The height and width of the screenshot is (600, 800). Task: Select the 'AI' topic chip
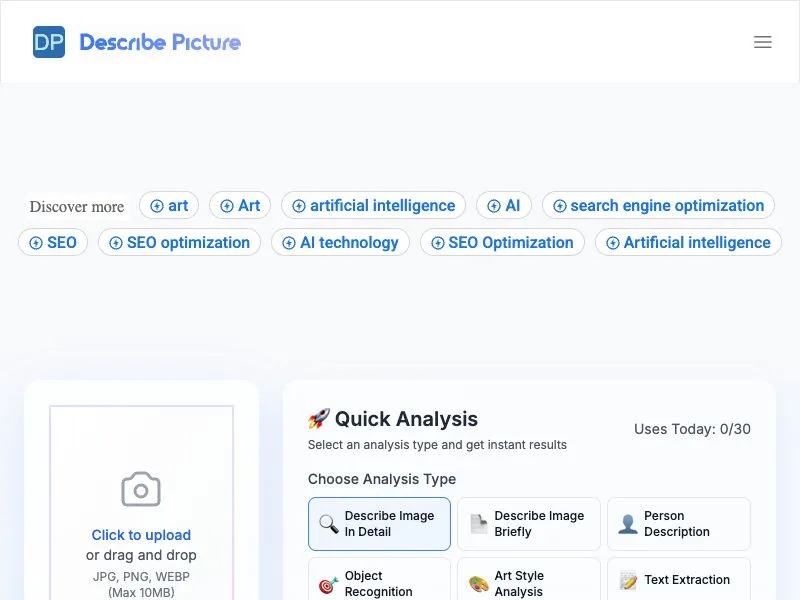tap(504, 206)
